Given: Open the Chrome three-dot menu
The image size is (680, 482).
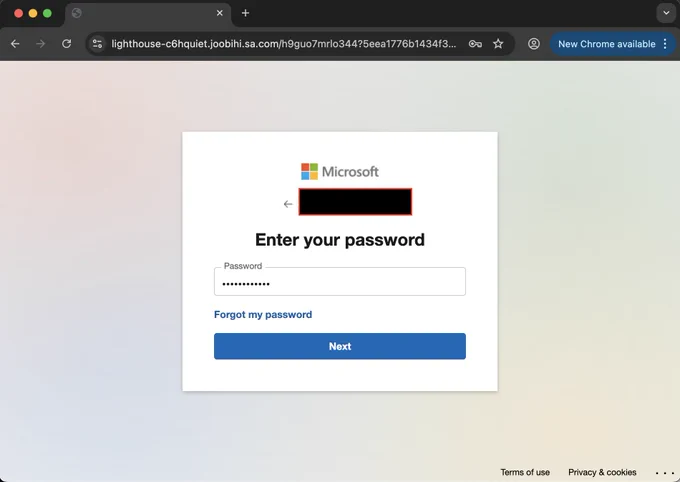Looking at the screenshot, I should tap(665, 44).
